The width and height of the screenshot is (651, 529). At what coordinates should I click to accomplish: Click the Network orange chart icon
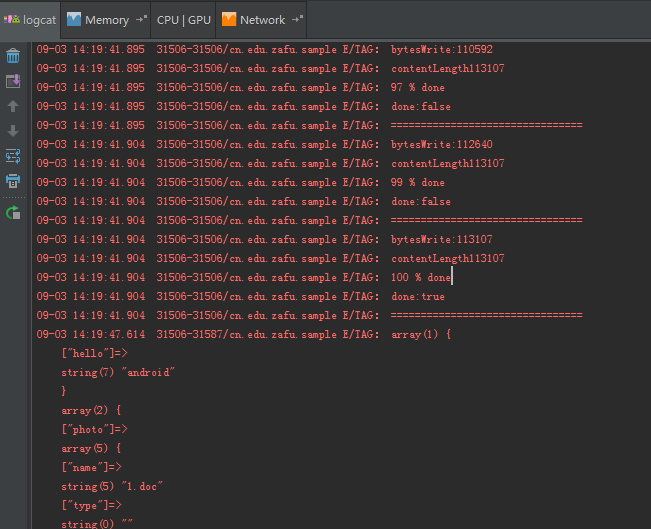[229, 19]
